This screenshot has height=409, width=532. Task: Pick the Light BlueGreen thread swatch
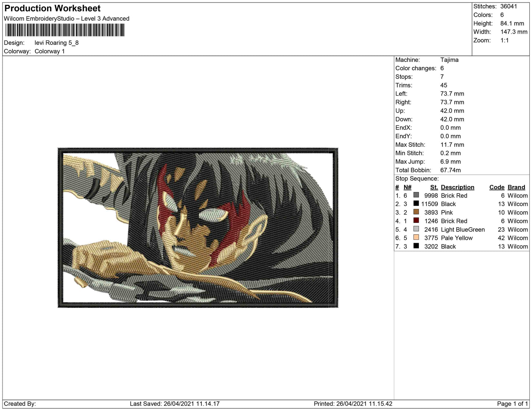(416, 229)
